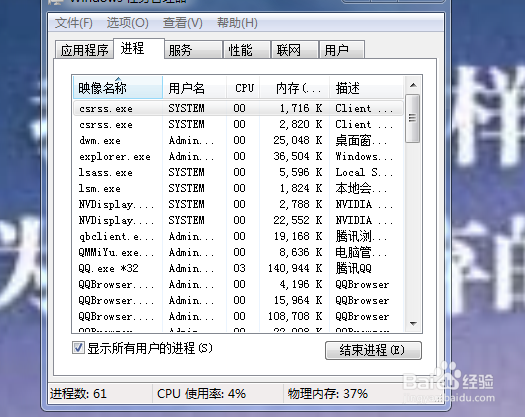This screenshot has width=525, height=417.
Task: Click 进程数: 61 in status bar
Action: pyautogui.click(x=78, y=393)
